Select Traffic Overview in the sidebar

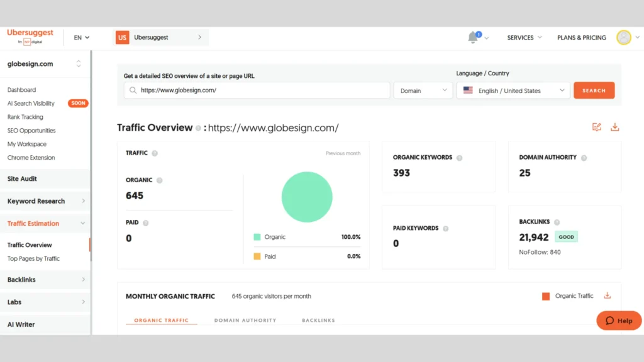[30, 245]
